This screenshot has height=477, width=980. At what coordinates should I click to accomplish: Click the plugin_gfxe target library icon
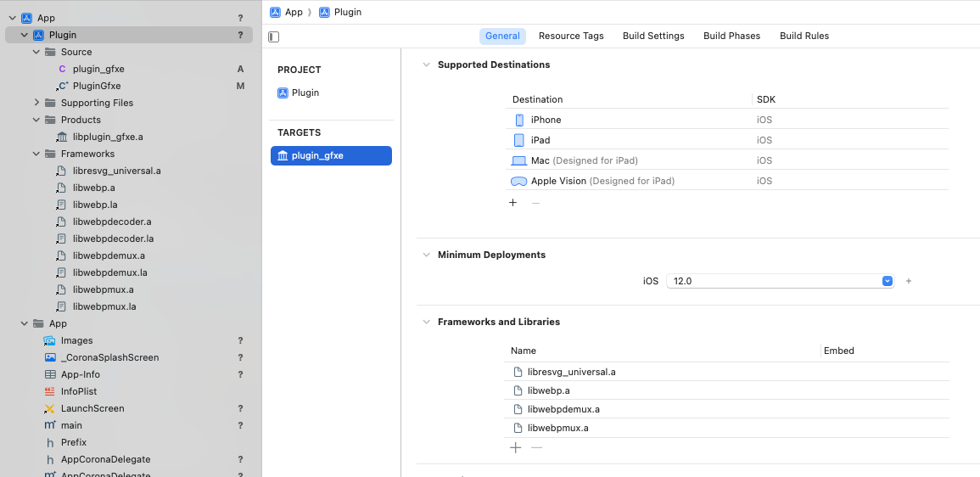coord(283,155)
